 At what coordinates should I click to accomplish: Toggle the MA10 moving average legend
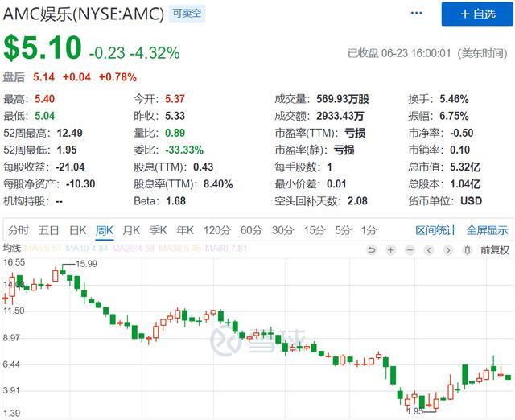(87, 248)
